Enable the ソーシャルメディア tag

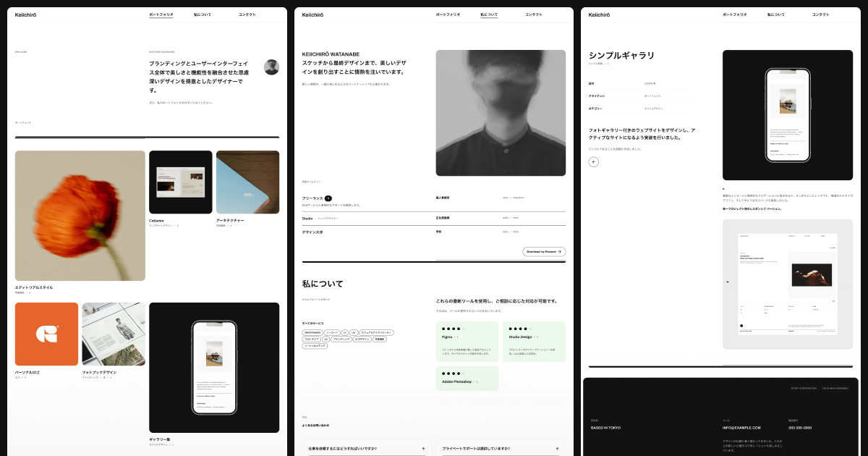coord(315,346)
